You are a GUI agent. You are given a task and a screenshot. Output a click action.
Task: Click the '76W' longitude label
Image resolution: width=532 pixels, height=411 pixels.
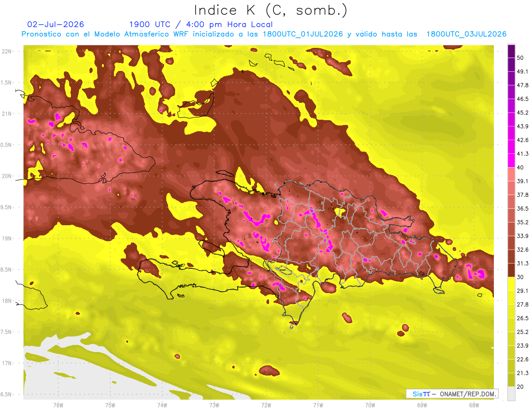click(58, 405)
